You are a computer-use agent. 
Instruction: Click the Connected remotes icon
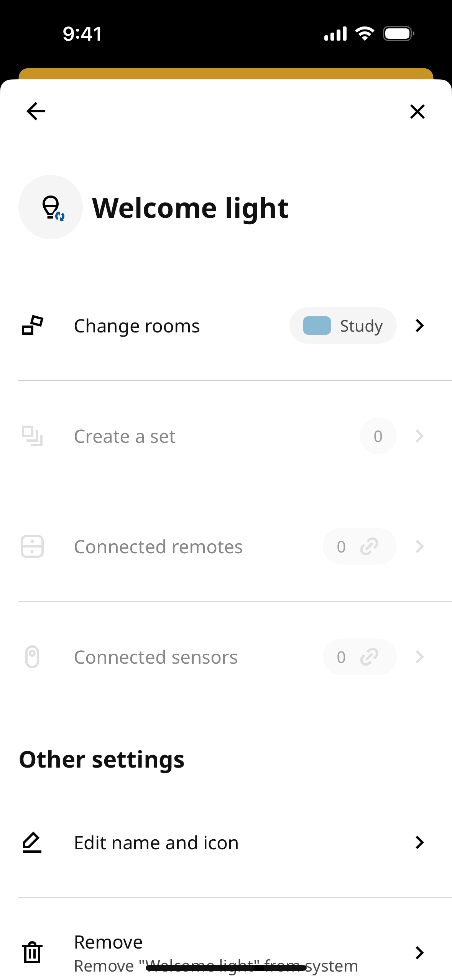(32, 546)
